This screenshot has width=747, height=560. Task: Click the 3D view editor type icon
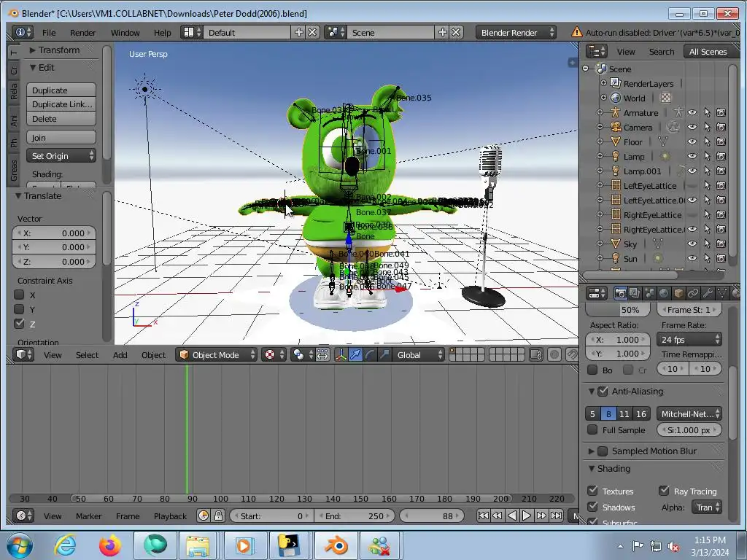click(x=23, y=355)
